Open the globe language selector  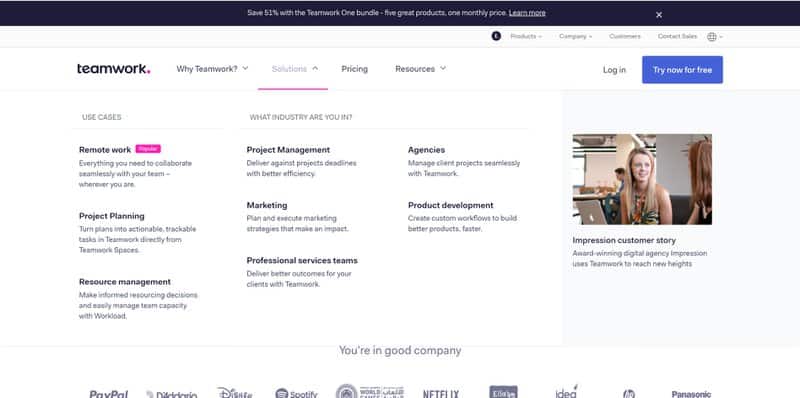coord(715,37)
